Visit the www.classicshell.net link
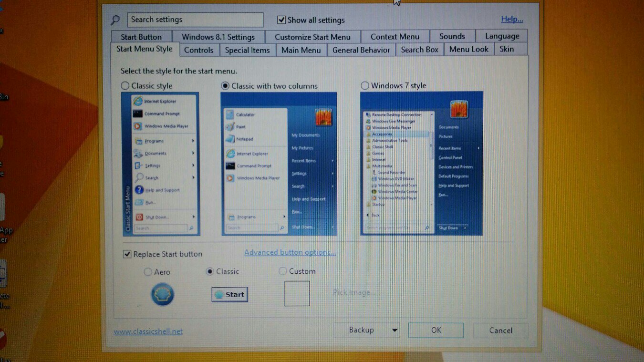Viewport: 644px width, 362px height. (148, 331)
